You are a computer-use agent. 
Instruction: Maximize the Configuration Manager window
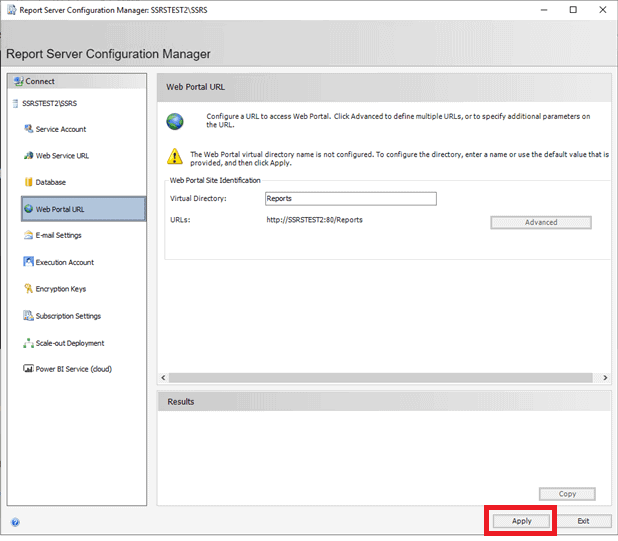coord(573,10)
